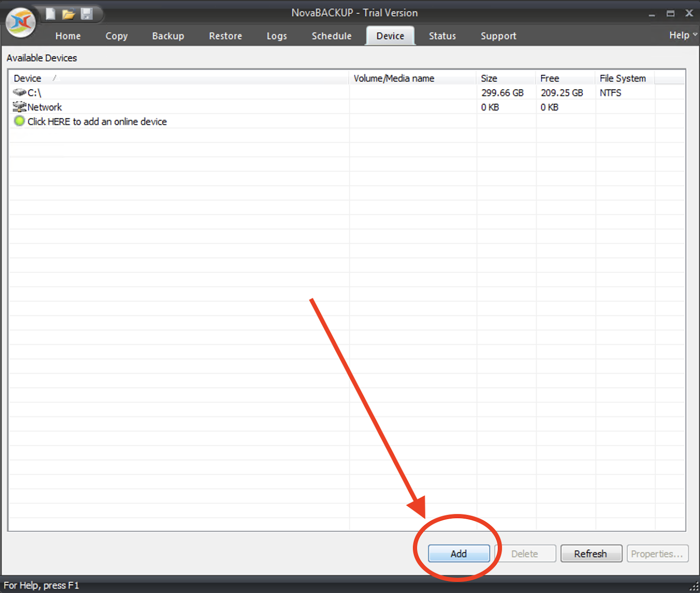This screenshot has height=593, width=700.
Task: Sort by Volume/Media name column header
Action: point(413,78)
